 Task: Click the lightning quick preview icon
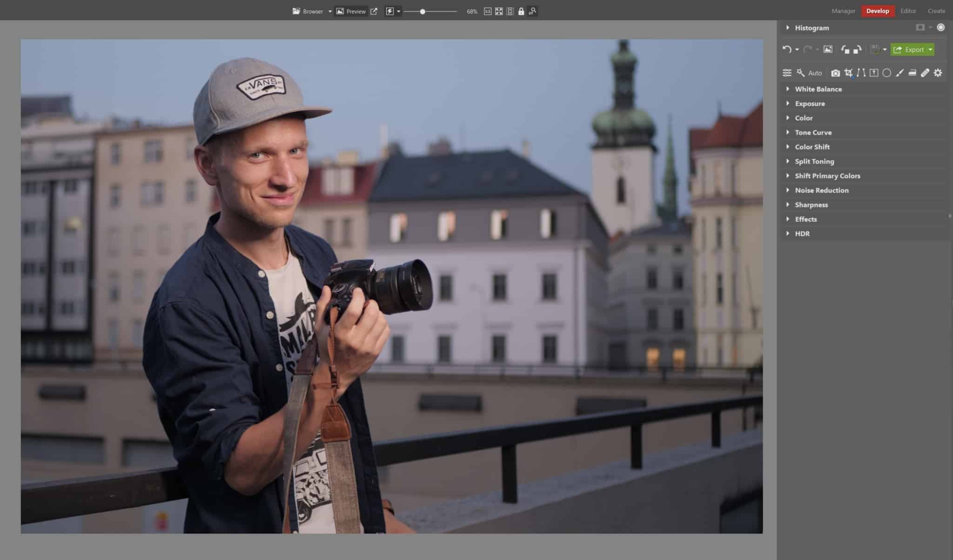point(390,11)
